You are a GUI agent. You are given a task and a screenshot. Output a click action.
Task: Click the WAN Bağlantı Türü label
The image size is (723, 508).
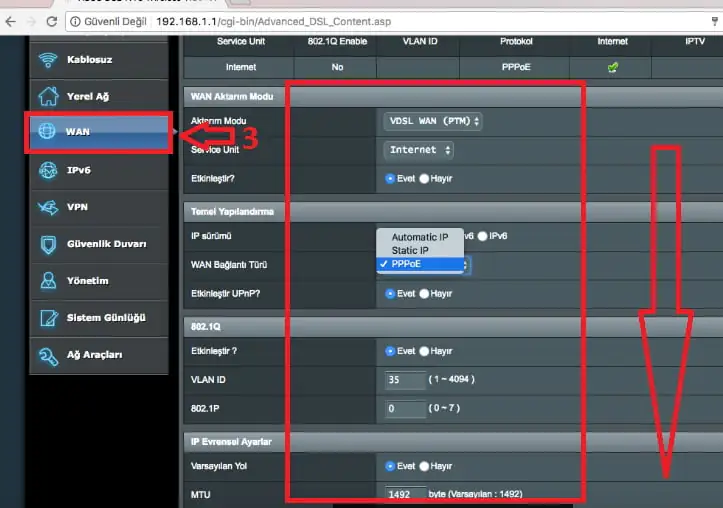click(x=229, y=265)
